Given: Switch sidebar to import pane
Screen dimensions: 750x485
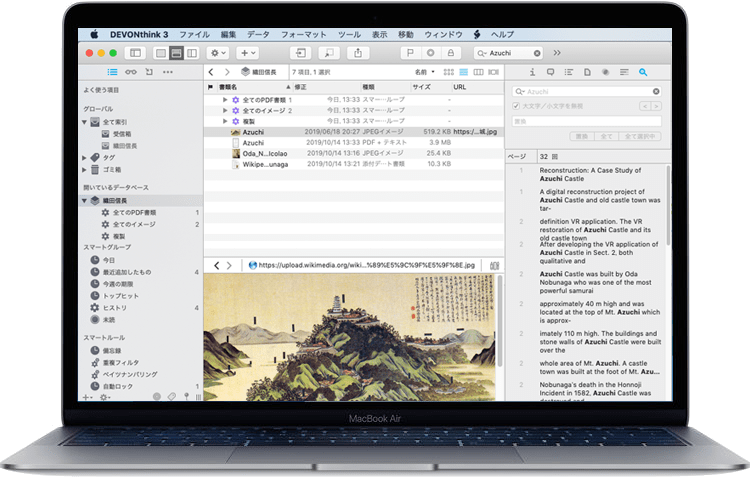Looking at the screenshot, I should point(149,72).
